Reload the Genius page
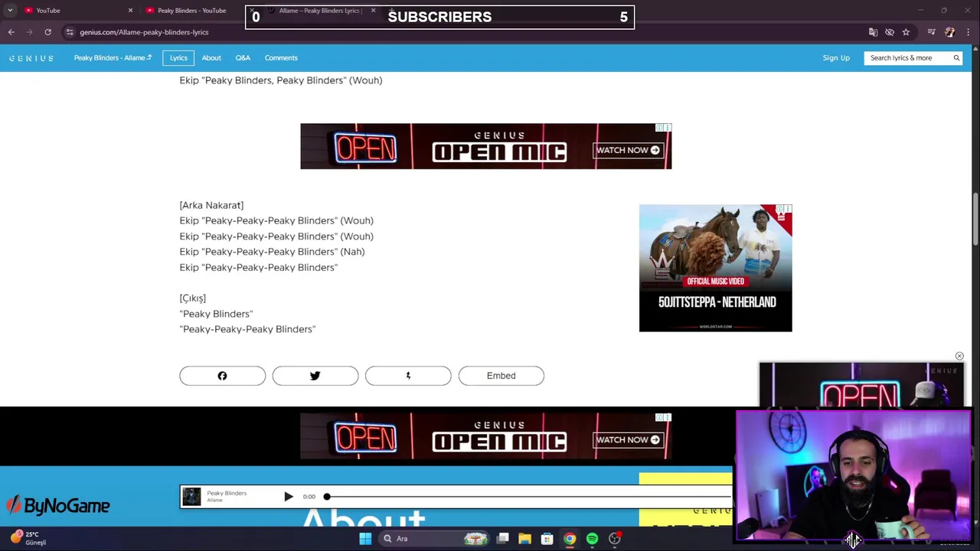Screen dimensions: 980x551 coord(47,32)
